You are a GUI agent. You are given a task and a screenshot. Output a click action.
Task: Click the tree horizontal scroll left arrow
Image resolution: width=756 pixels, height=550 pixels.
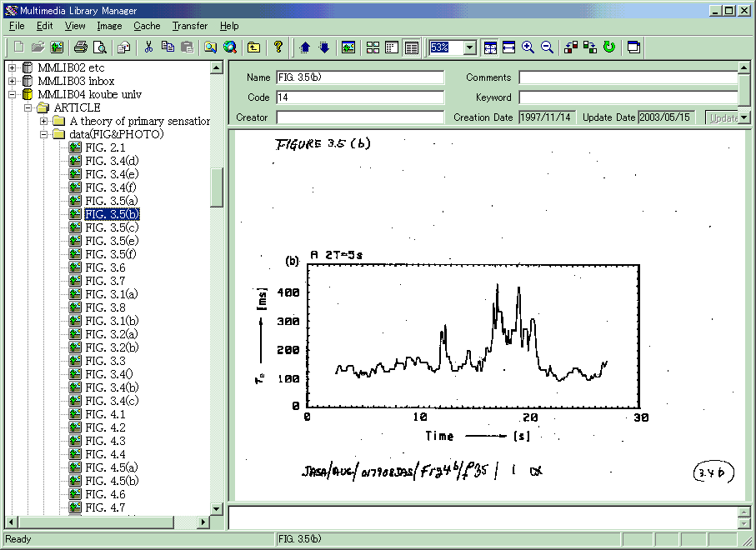tap(11, 522)
